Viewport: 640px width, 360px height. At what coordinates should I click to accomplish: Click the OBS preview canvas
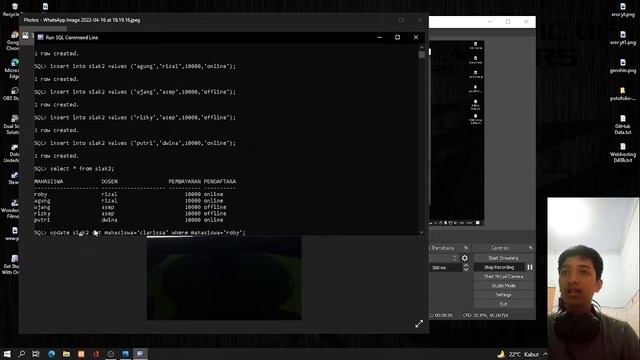pos(456,133)
